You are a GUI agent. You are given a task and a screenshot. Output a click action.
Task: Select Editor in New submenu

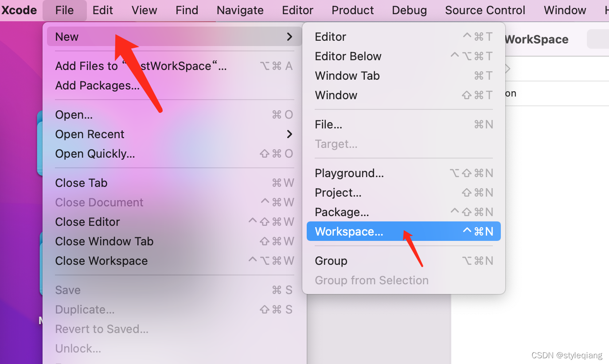tap(404, 37)
